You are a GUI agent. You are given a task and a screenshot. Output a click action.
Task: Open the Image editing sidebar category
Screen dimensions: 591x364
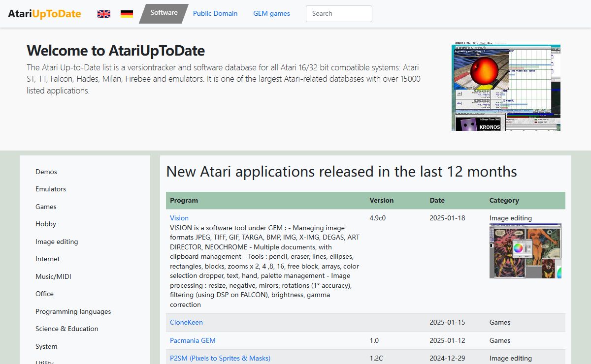(x=57, y=242)
